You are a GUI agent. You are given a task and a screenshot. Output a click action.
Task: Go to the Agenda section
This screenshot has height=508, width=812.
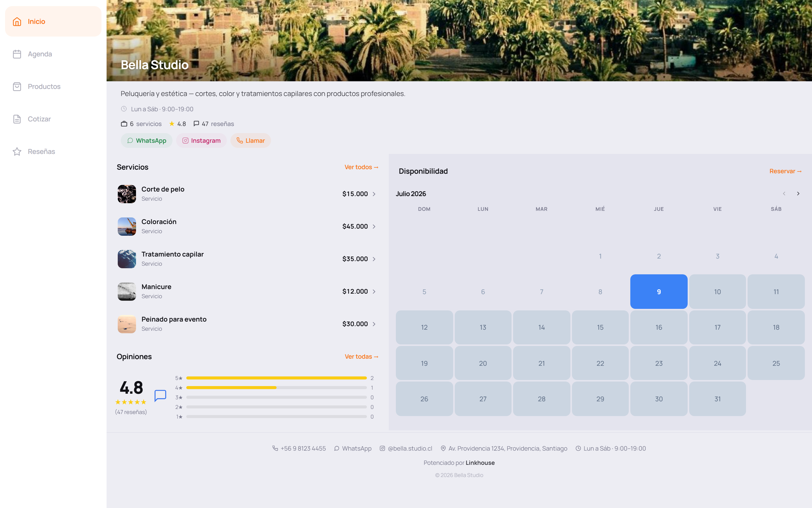[53, 54]
